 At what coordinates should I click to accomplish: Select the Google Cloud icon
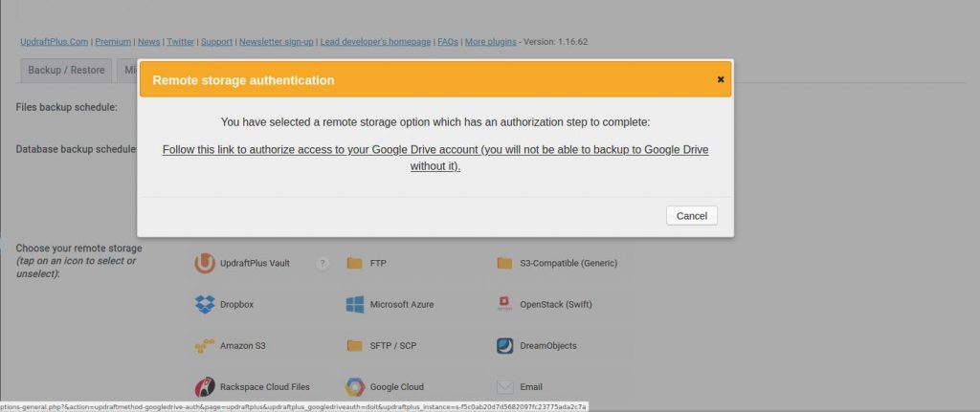tap(354, 387)
